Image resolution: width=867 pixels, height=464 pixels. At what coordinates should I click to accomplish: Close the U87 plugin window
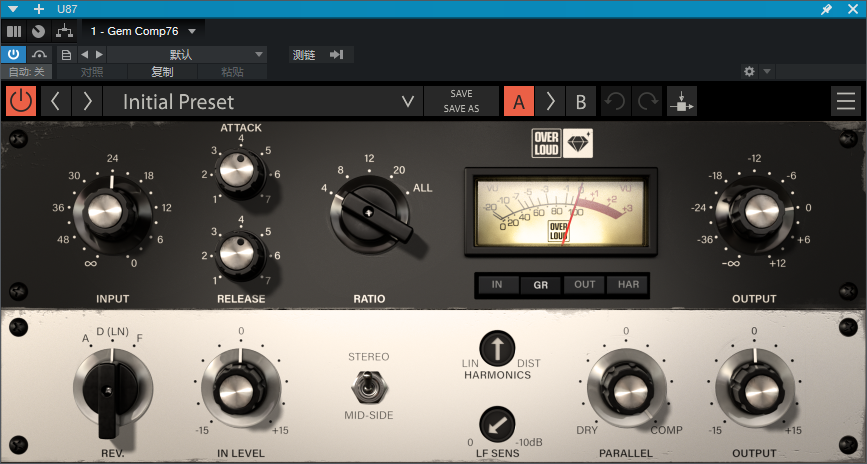click(853, 9)
